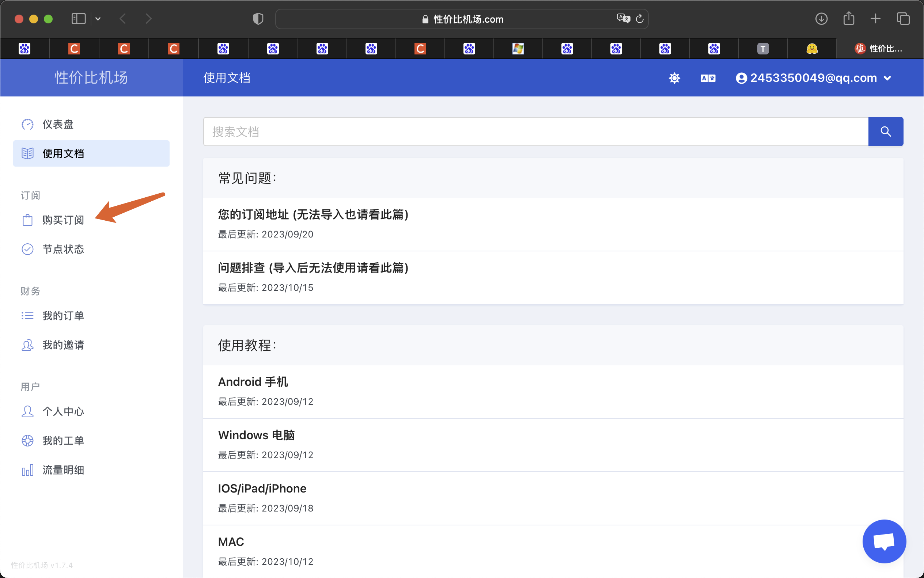
Task: Focus the 搜索文档 search field
Action: (536, 132)
